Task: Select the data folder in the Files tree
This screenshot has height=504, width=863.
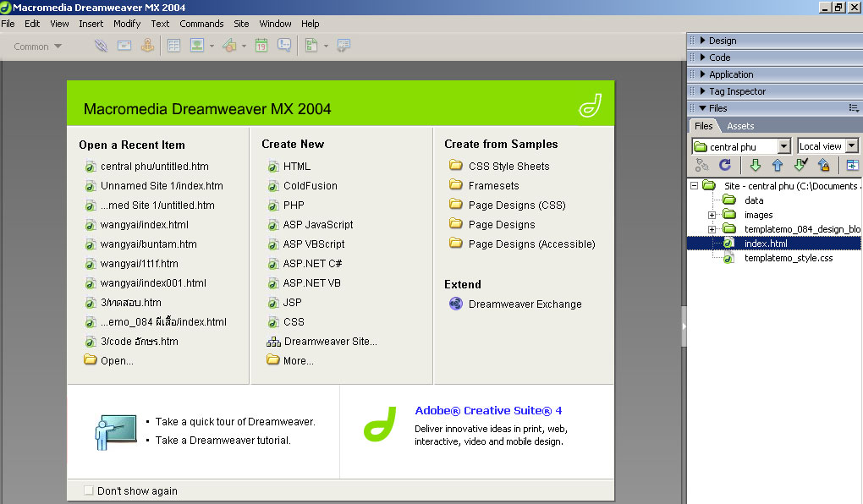Action: (x=754, y=200)
